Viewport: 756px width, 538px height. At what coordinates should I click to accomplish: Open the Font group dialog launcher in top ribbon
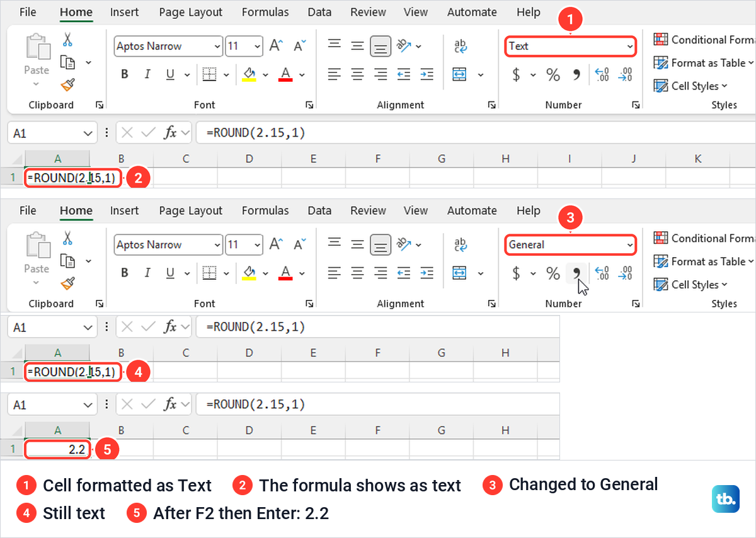click(x=309, y=105)
